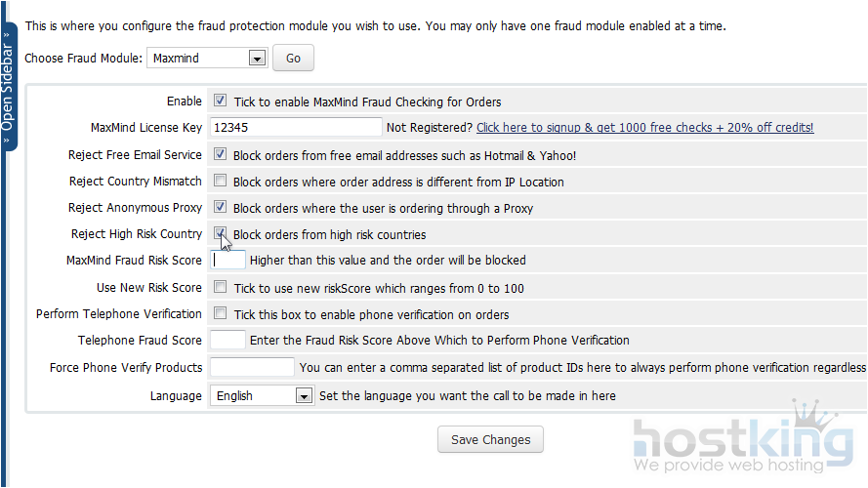The height and width of the screenshot is (488, 868).
Task: Toggle the Reject High Risk Country checkbox
Action: (221, 233)
